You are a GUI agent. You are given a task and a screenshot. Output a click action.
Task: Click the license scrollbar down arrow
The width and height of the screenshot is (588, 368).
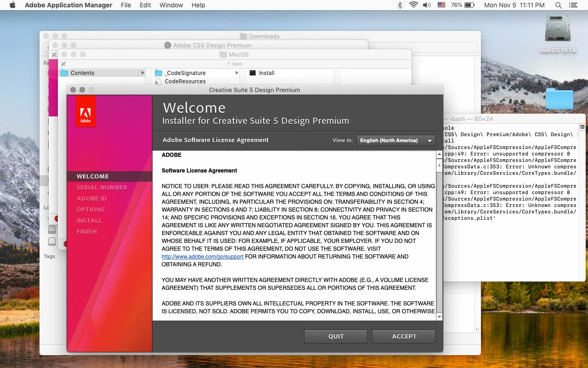click(439, 316)
